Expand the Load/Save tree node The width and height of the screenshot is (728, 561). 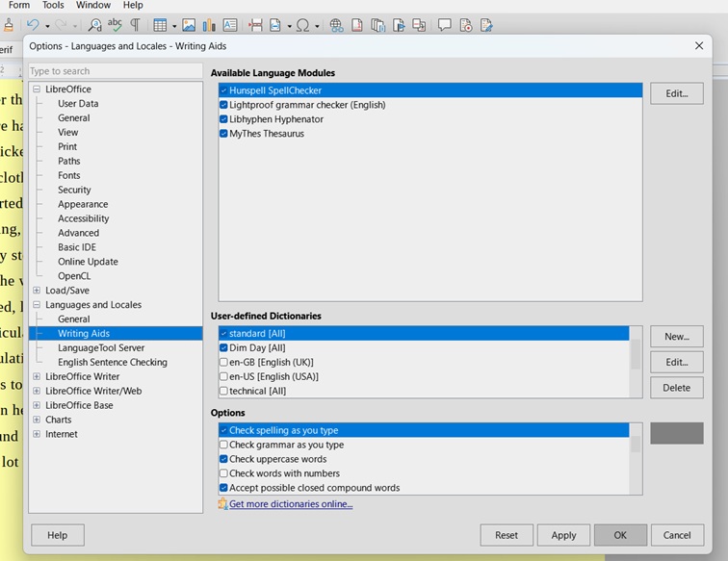coord(37,291)
